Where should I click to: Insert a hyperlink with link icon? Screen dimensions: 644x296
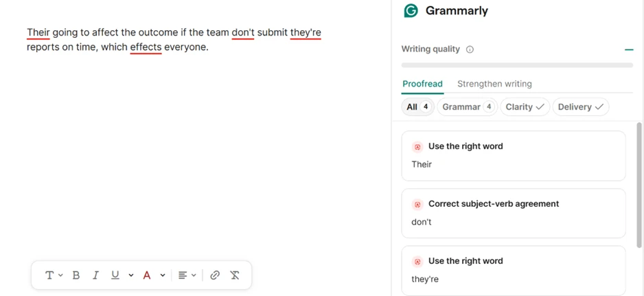coord(214,275)
